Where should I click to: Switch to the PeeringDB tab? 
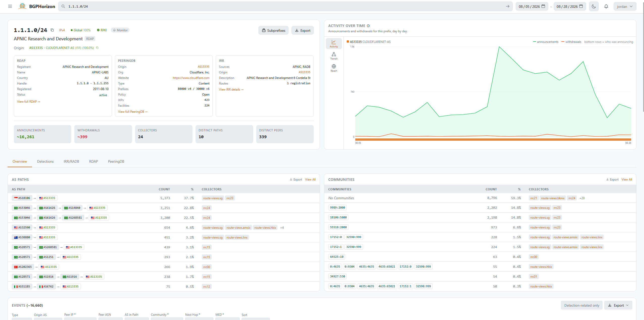(116, 161)
